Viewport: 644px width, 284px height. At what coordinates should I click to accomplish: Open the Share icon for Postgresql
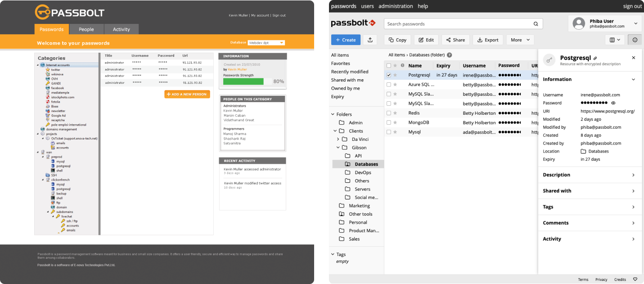(449, 40)
